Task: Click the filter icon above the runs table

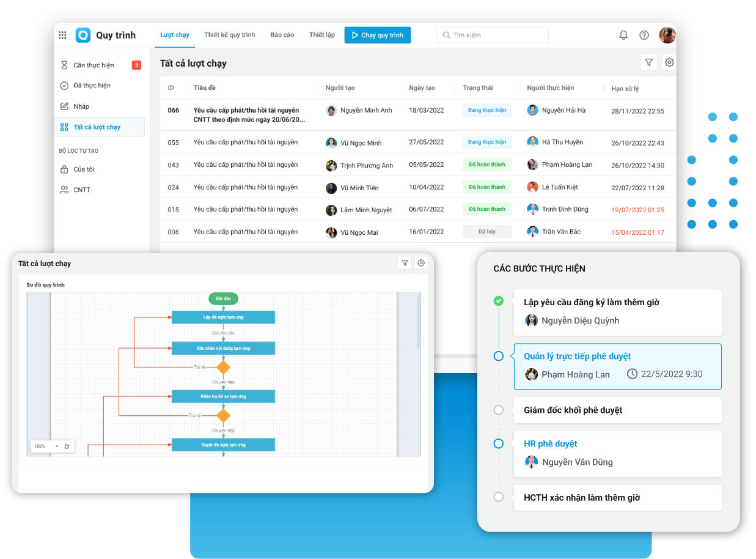Action: [648, 62]
